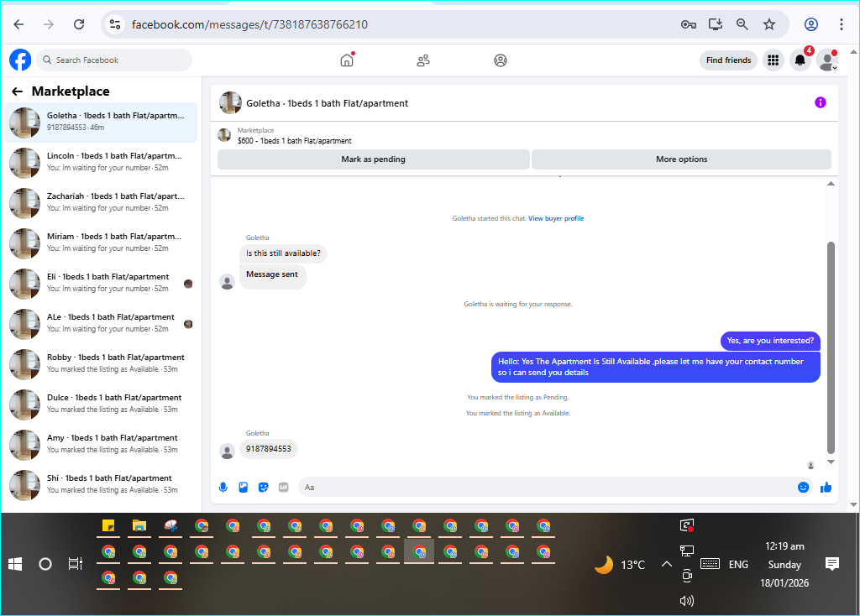Open View buyer profile link
Screen dimensions: 860x616
click(x=556, y=218)
